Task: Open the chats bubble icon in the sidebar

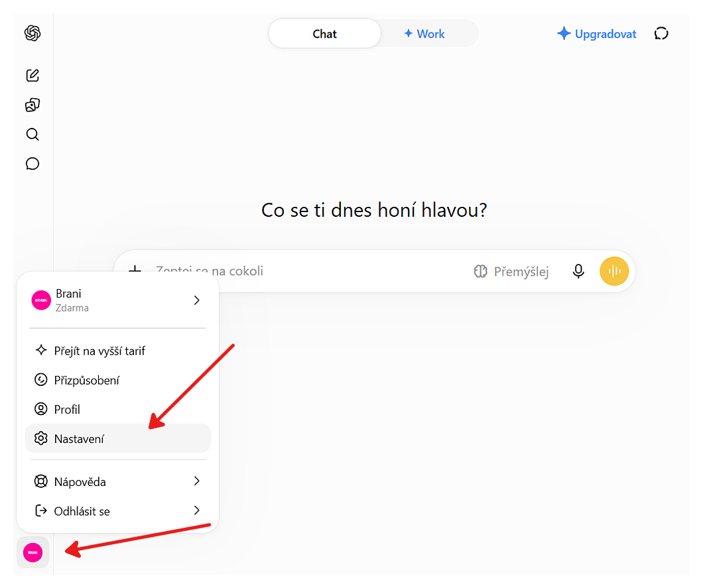Action: 32,164
